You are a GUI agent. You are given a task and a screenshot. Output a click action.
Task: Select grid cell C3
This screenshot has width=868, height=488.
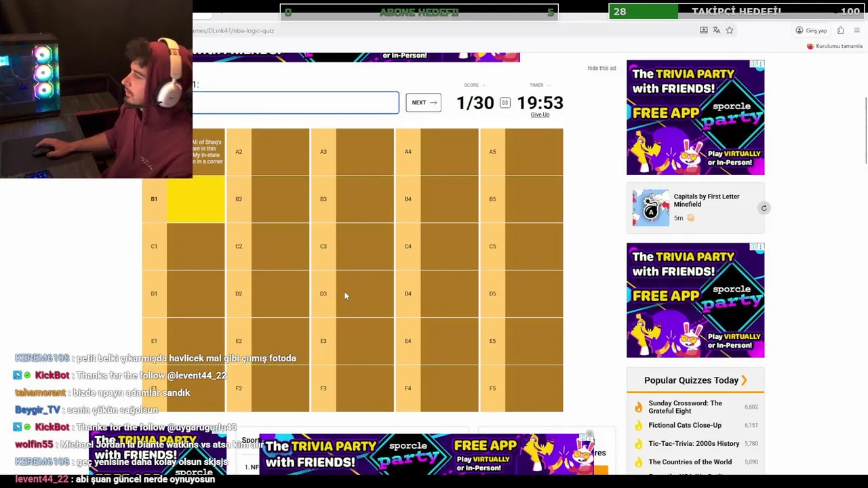click(352, 247)
